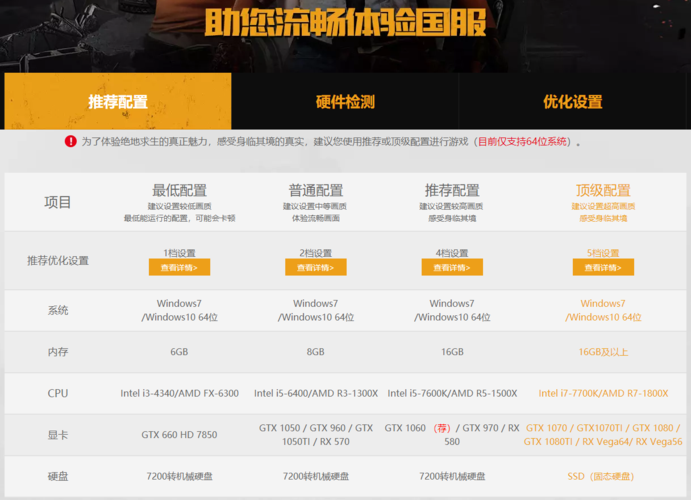
Task: Click the Intel i5-7600K/AMD R5-1500X cell
Action: click(452, 393)
